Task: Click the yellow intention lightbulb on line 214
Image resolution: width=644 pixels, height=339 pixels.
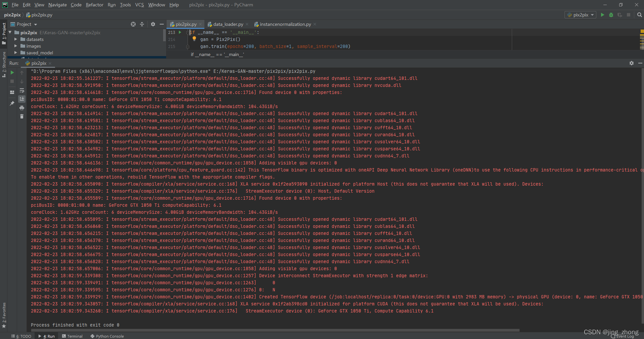Action: click(x=194, y=39)
